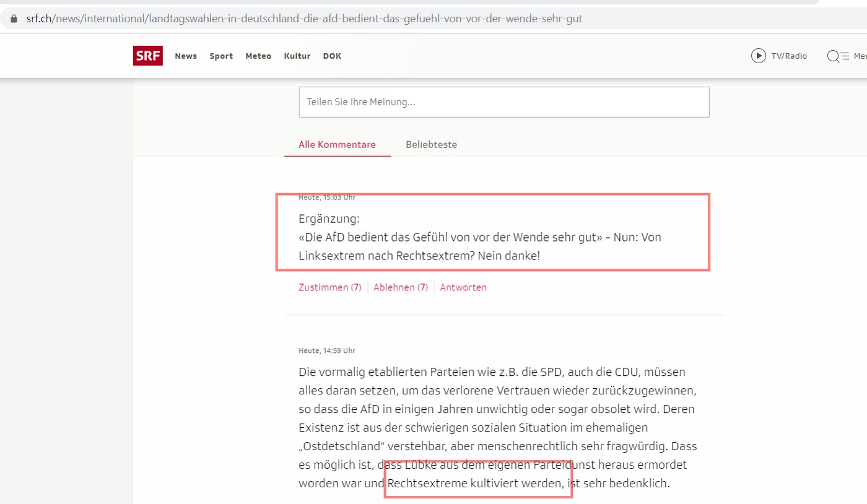This screenshot has height=504, width=867.
Task: Click the 'Teilen Sie Ihre Meinung' field
Action: (x=503, y=102)
